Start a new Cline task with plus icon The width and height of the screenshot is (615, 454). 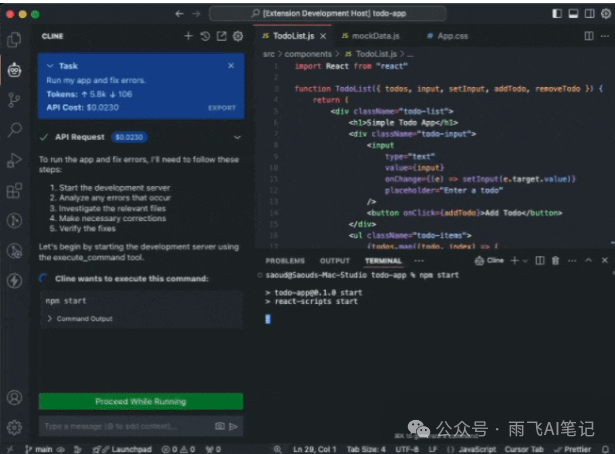pos(188,36)
